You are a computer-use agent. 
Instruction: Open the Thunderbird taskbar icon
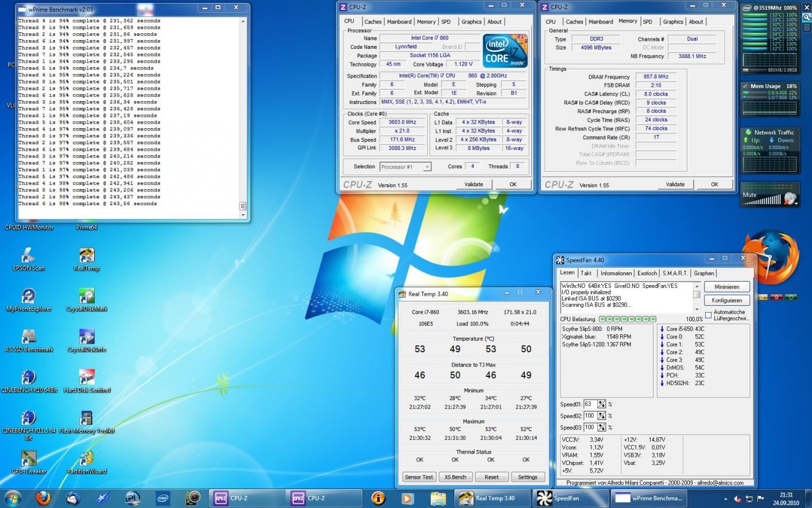point(73,498)
